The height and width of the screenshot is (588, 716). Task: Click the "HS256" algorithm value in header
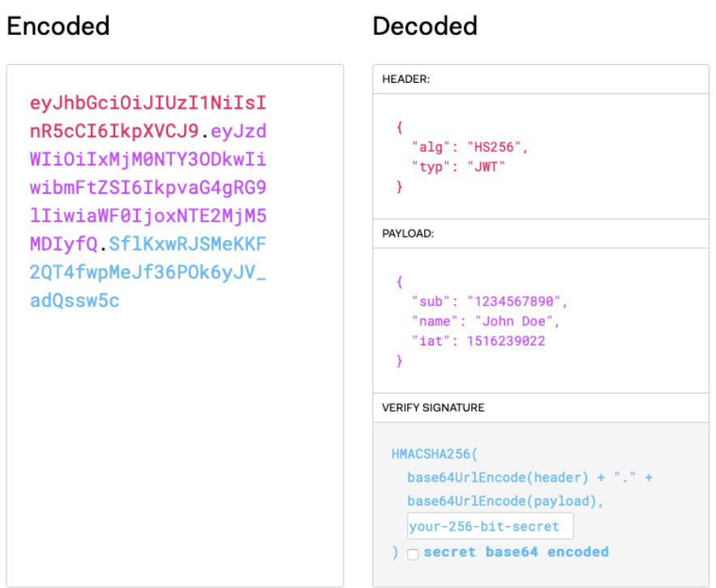click(497, 148)
